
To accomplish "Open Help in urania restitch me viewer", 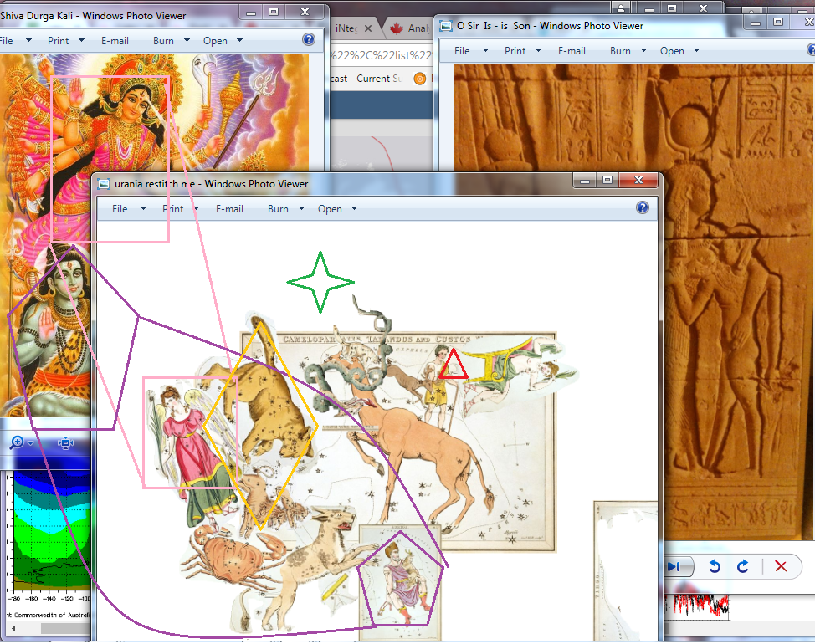I will (x=643, y=207).
